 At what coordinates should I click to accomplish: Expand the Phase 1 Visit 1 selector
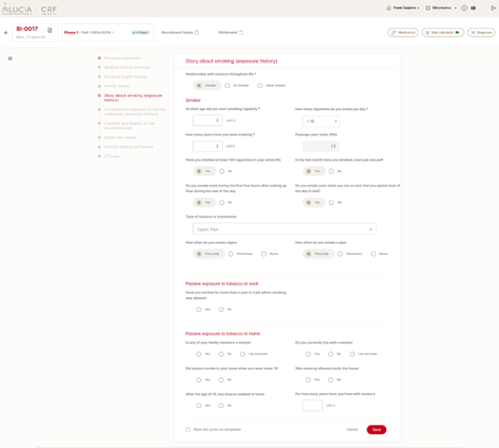coord(90,33)
